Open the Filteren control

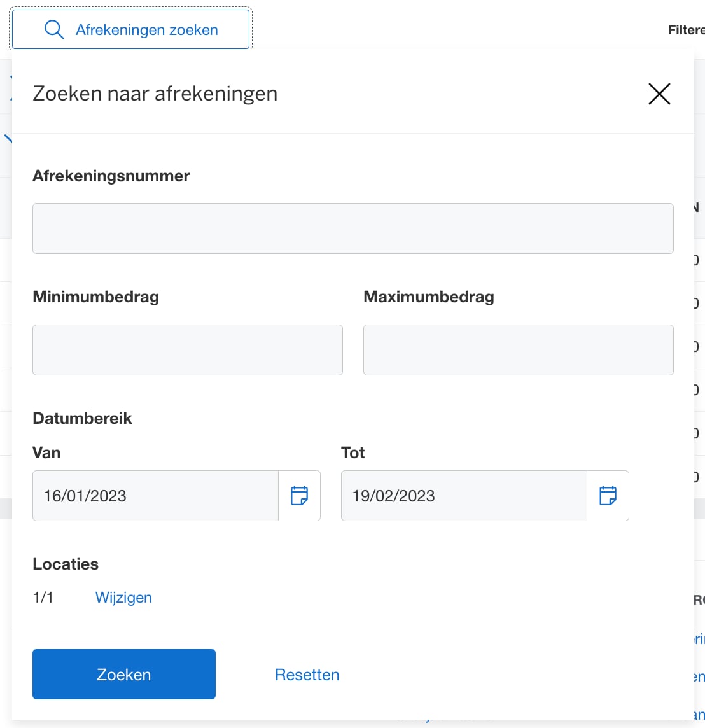click(687, 29)
